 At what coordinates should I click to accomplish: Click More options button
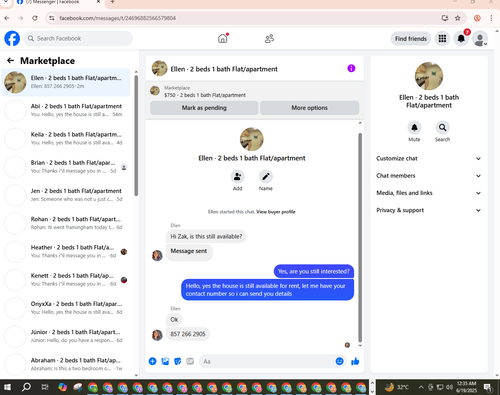(x=309, y=108)
